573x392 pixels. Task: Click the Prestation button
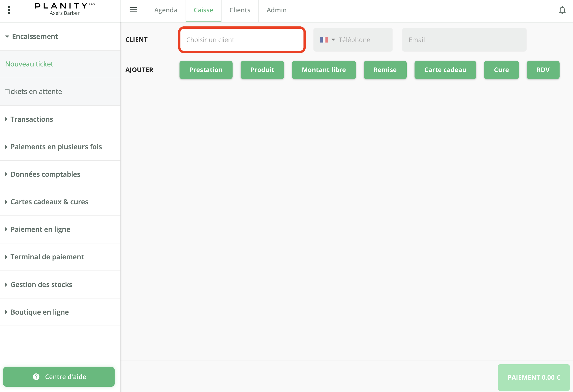coord(206,70)
